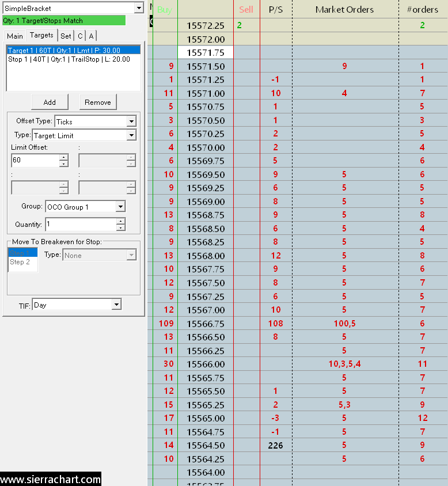Click the Buy cell 30 at 15566.00
Image resolution: width=448 pixels, height=486 pixels.
click(166, 364)
